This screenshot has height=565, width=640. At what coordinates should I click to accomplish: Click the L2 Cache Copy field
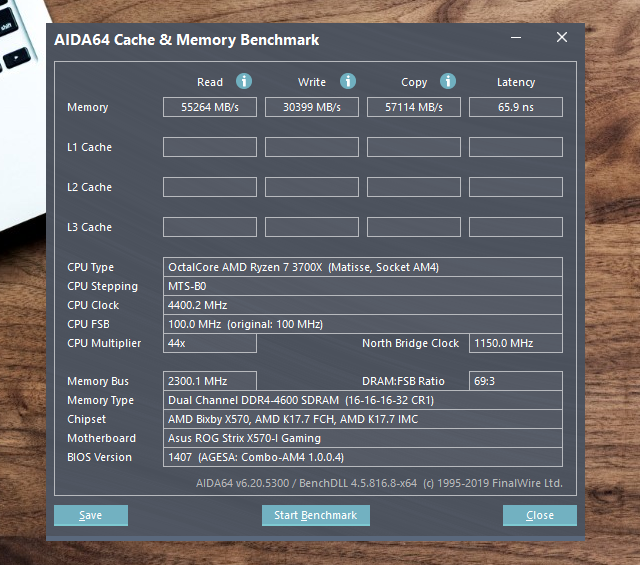(414, 187)
